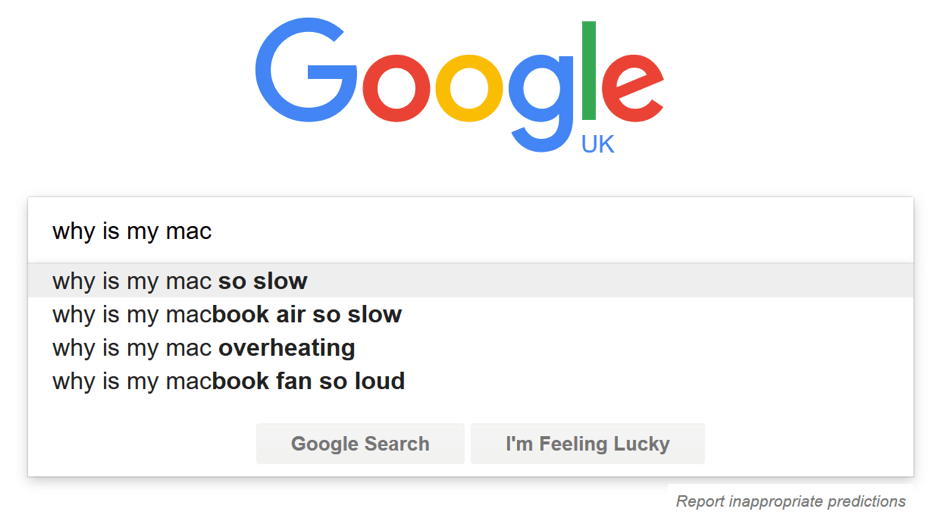Click the blue capital G in Google logo
This screenshot has width=940, height=528.
(306, 70)
